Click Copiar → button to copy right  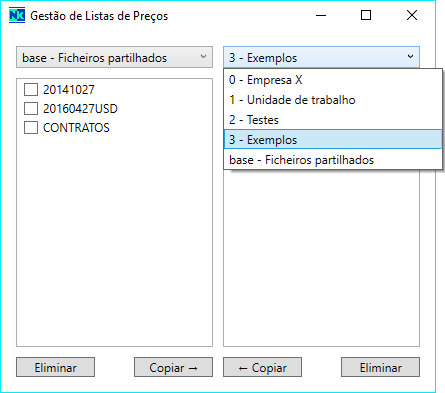pyautogui.click(x=173, y=367)
